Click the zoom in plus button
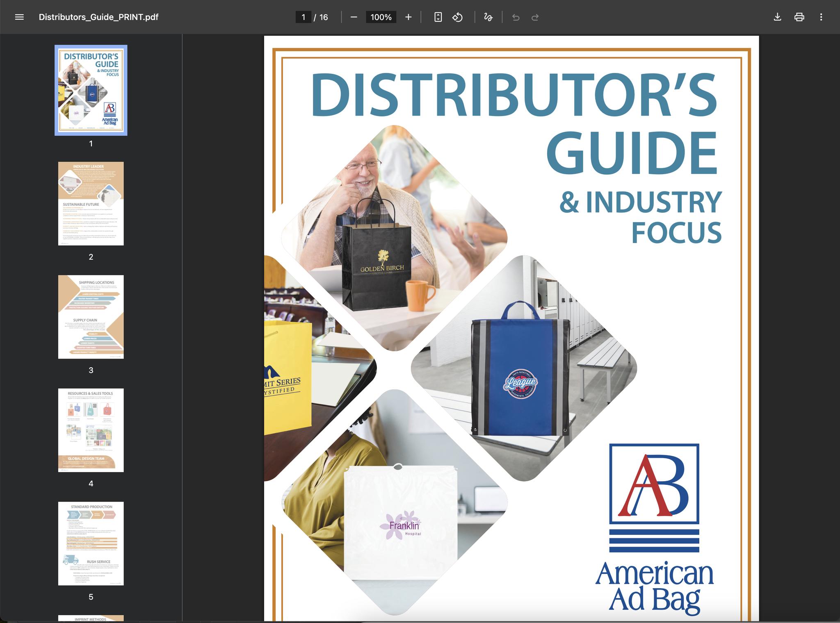 [x=408, y=17]
